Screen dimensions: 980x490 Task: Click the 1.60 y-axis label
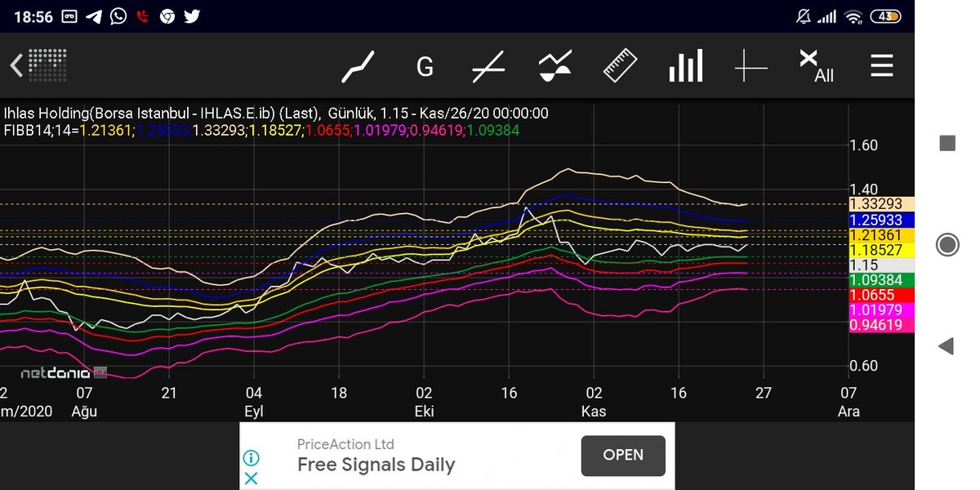point(864,146)
